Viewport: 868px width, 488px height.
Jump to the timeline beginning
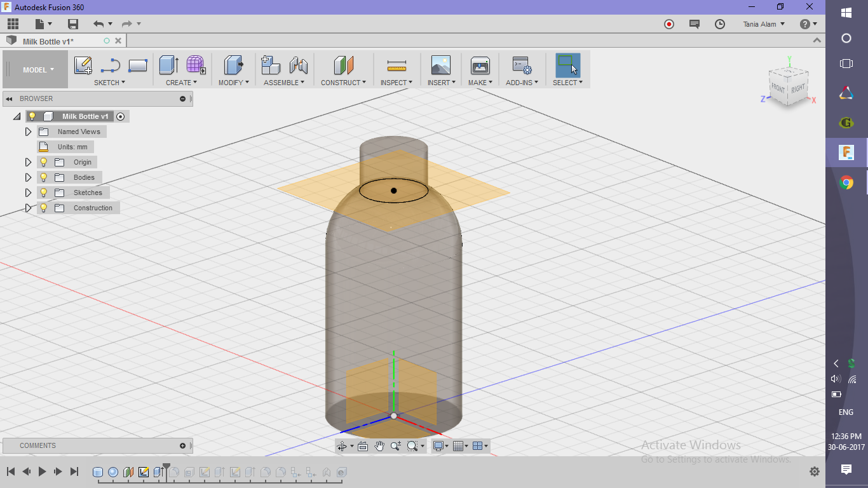pos(11,471)
